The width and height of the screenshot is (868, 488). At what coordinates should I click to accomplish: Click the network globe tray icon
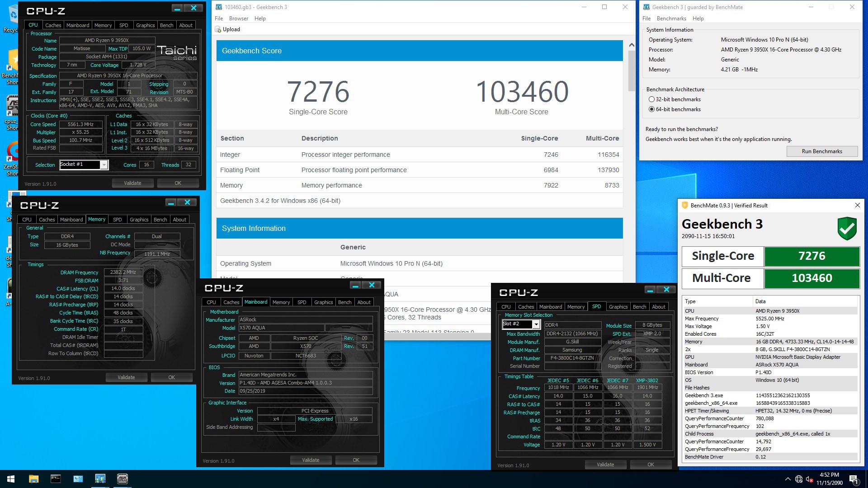coord(799,479)
